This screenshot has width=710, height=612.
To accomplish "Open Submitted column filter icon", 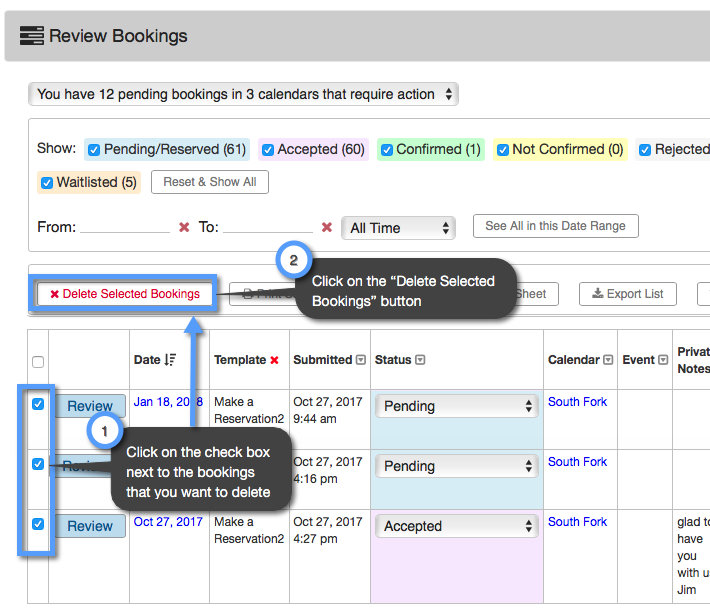I will [361, 360].
